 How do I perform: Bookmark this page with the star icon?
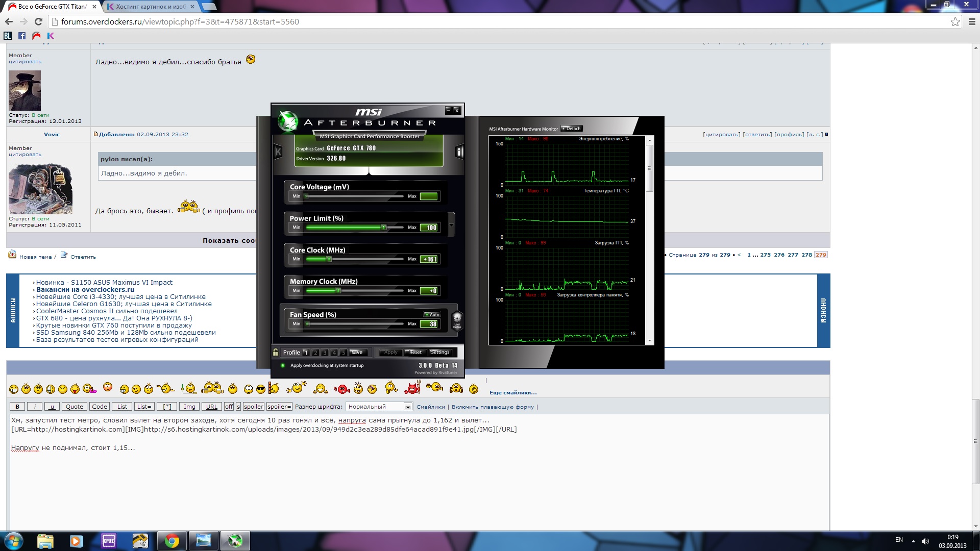click(x=955, y=22)
